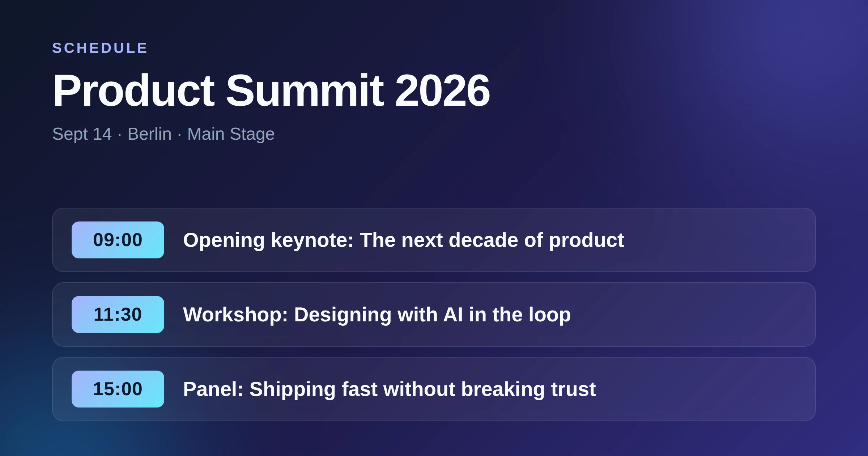Click the Workshop session card

tap(434, 314)
